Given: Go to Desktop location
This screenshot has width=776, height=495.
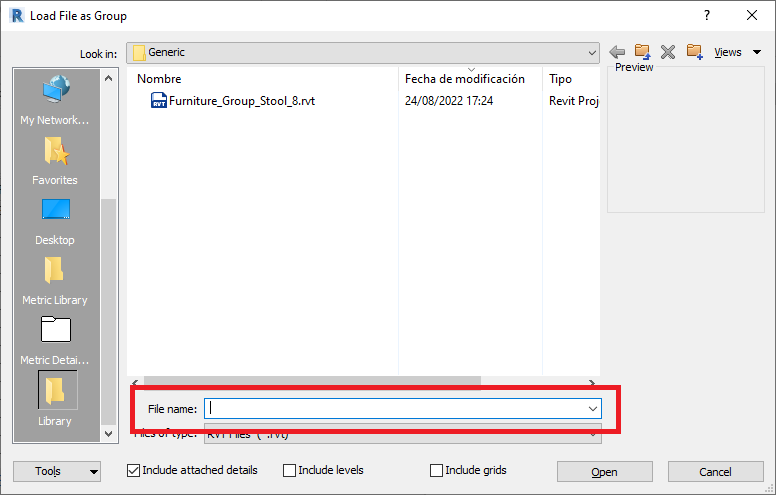Looking at the screenshot, I should pyautogui.click(x=55, y=221).
